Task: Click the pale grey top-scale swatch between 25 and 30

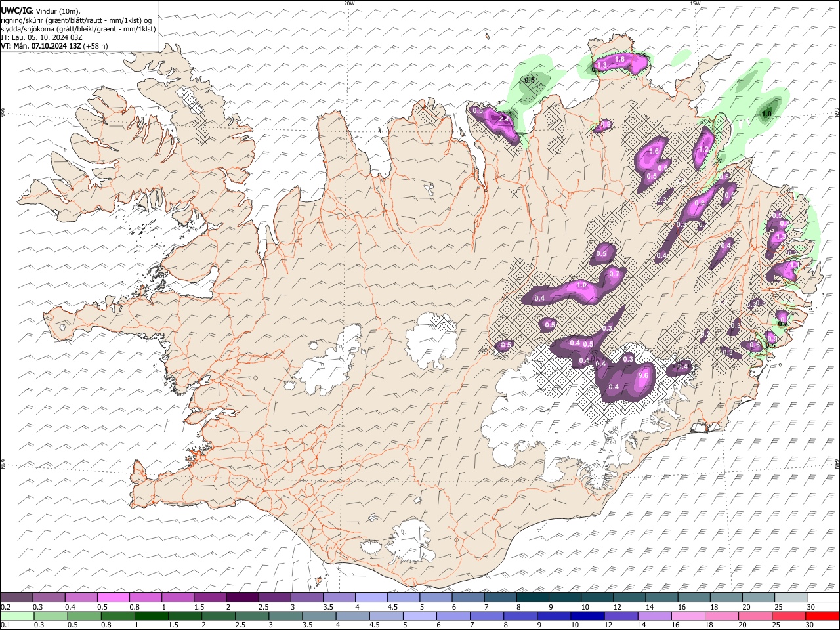Action: click(x=789, y=597)
